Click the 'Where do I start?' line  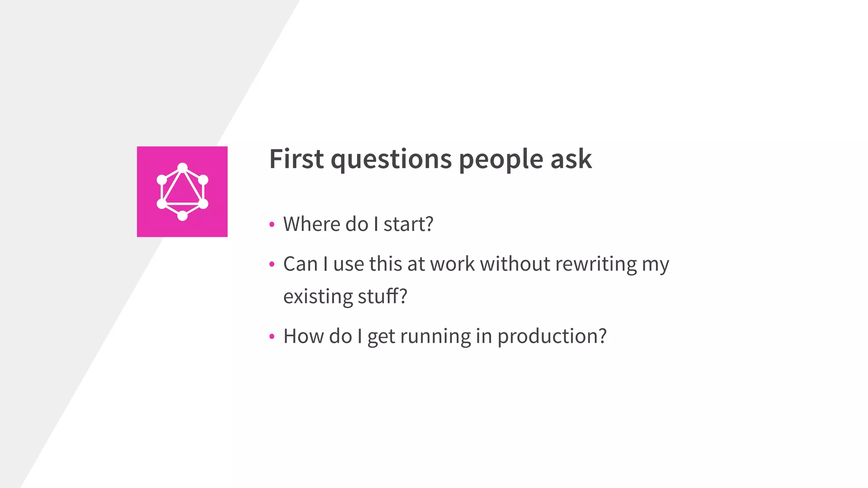tap(358, 224)
